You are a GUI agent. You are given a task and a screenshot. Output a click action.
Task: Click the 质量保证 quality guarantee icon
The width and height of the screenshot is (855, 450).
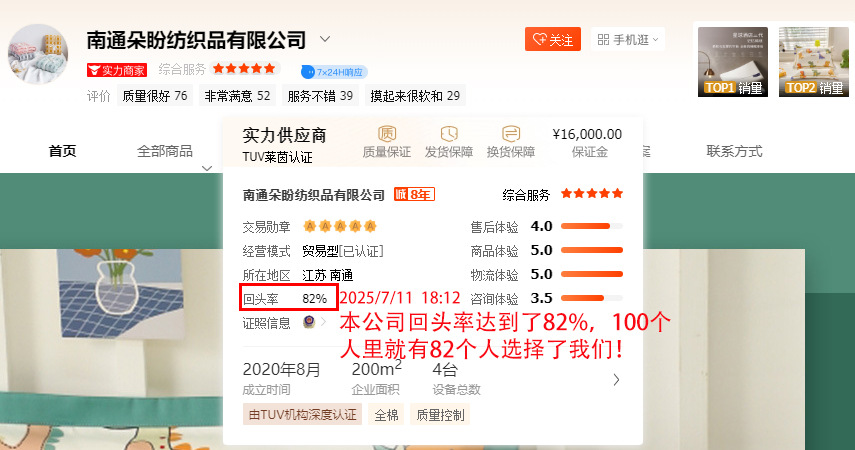[x=387, y=134]
